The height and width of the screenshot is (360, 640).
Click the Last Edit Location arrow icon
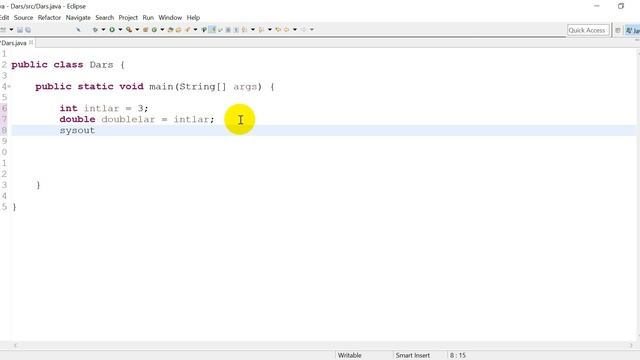click(278, 29)
